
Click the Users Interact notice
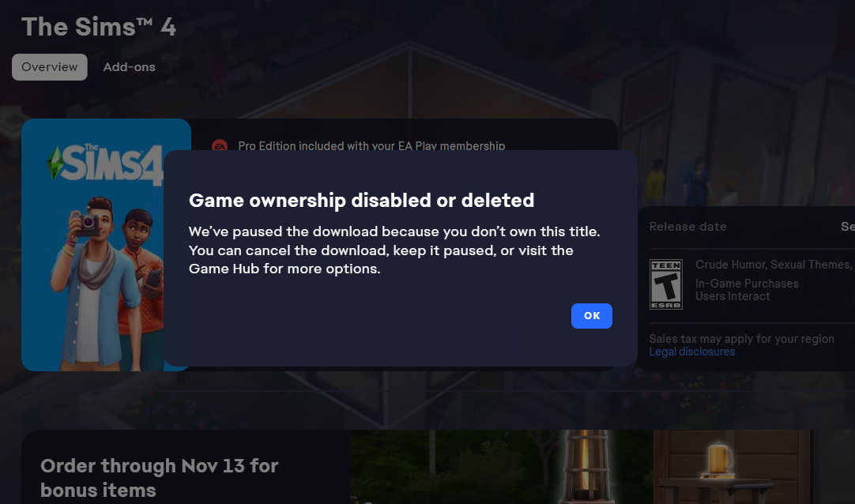pyautogui.click(x=733, y=296)
